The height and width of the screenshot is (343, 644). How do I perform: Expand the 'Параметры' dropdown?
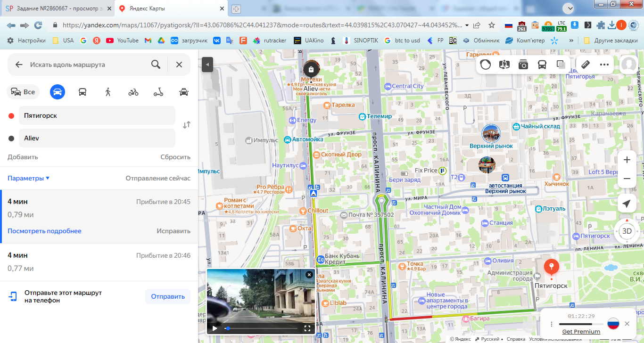pos(29,178)
